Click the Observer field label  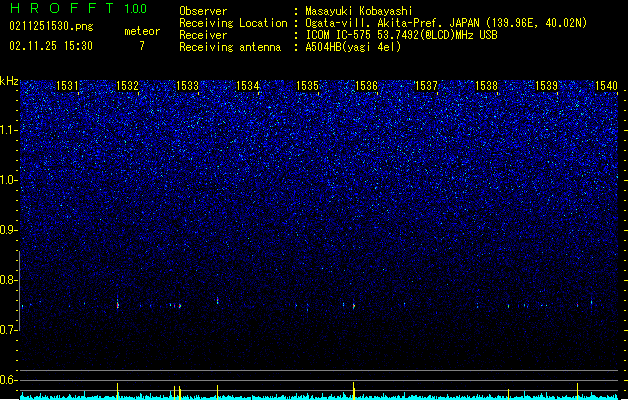point(203,11)
